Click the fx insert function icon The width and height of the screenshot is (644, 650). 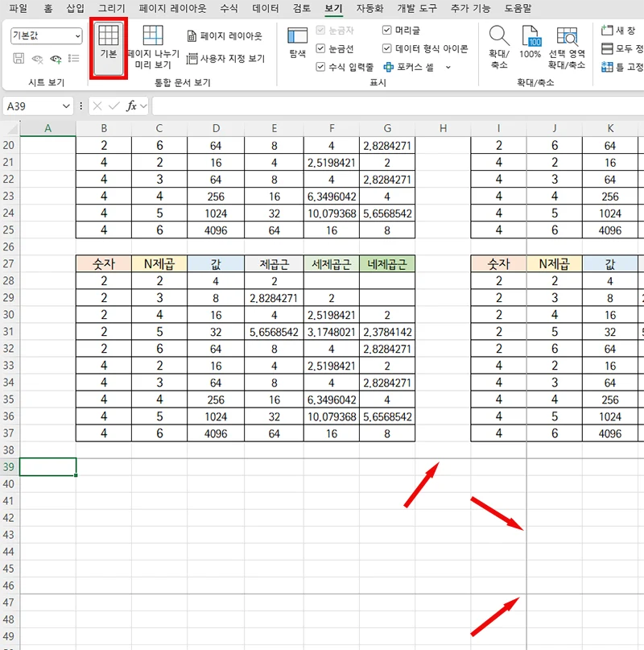[x=131, y=106]
